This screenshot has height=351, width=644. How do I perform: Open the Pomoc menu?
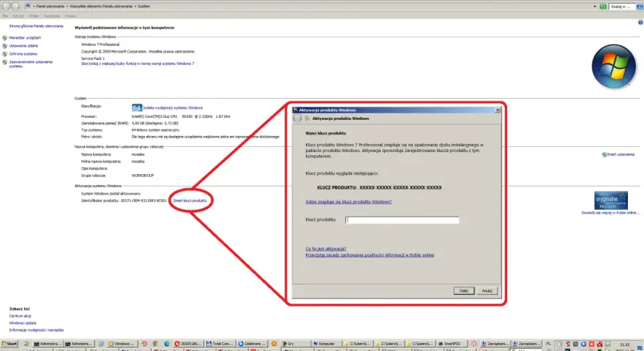pos(70,16)
